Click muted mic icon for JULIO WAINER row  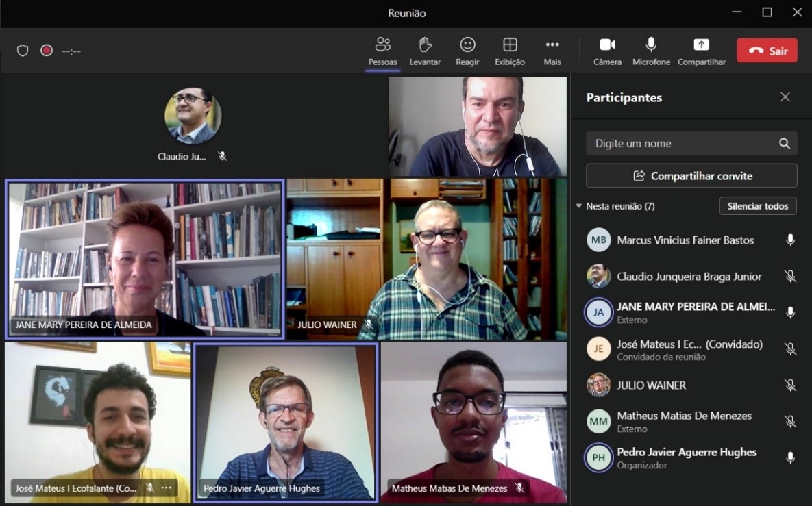pyautogui.click(x=790, y=385)
